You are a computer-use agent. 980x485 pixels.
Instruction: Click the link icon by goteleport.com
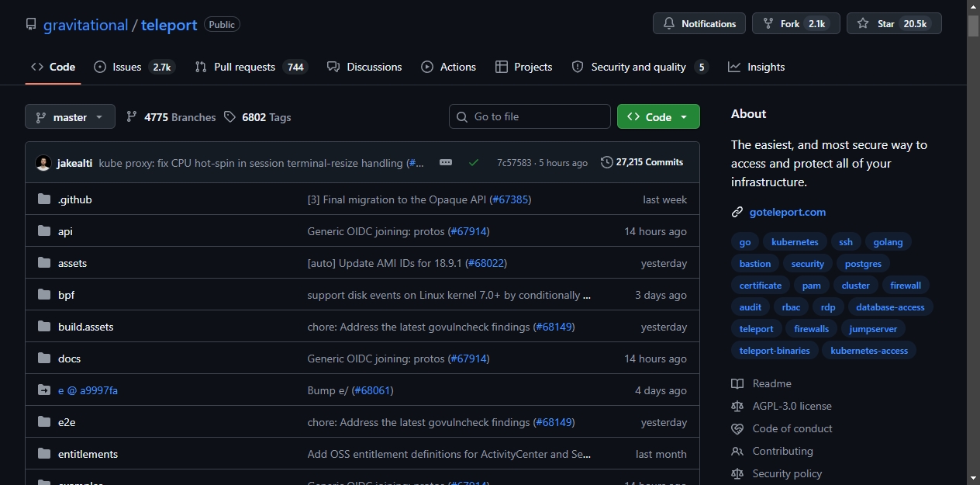click(737, 212)
